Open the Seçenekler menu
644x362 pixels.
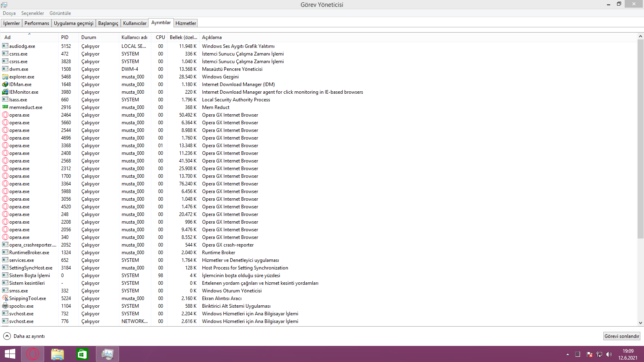[x=33, y=13]
